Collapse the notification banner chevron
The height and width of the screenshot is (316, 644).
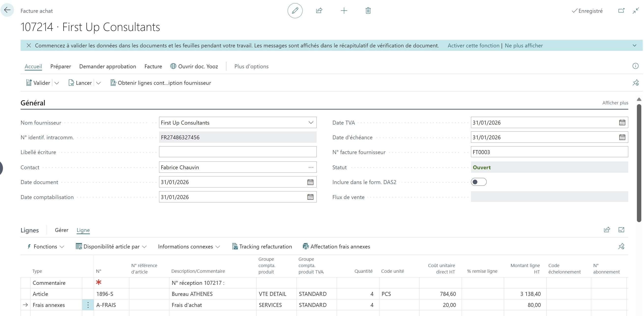tap(634, 45)
